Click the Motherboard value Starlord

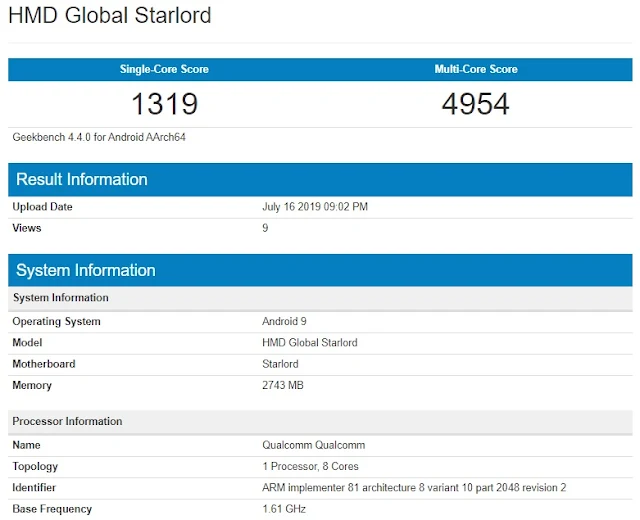[280, 364]
